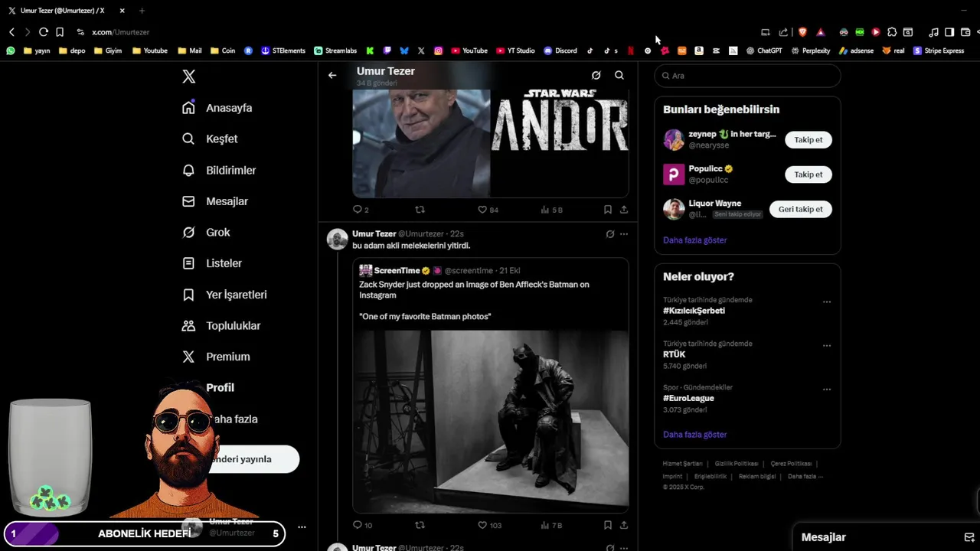Viewport: 980px width, 551px height.
Task: View analytics of Andor post 5 B
Action: click(x=551, y=210)
